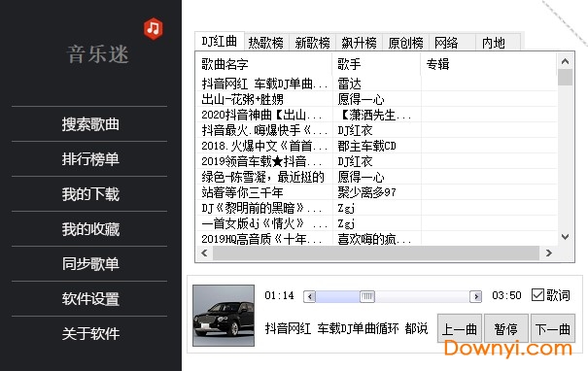Open 排行榜单 in the sidebar
Image resolution: width=588 pixels, height=371 pixels.
[90, 159]
